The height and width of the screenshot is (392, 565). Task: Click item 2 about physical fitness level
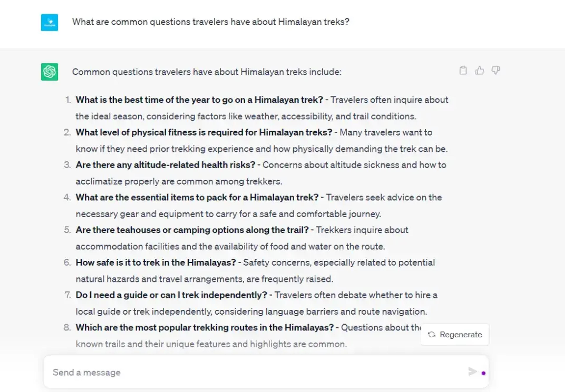pos(262,140)
